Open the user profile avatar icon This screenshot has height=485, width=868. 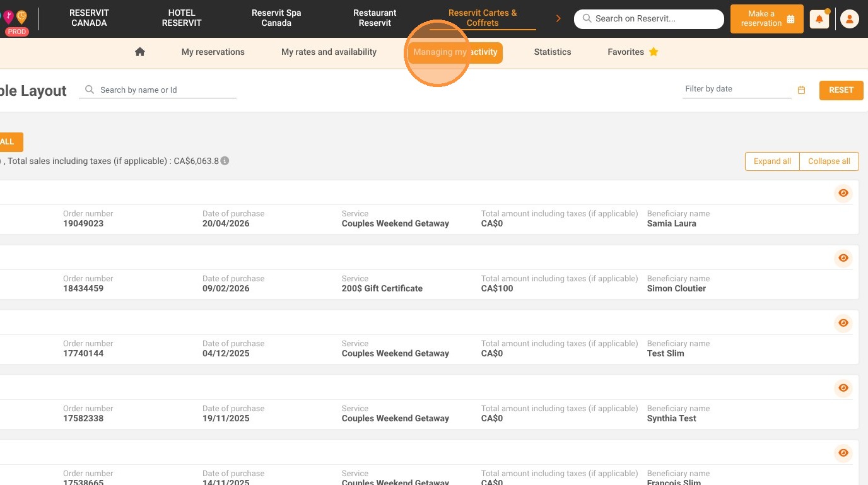(850, 20)
